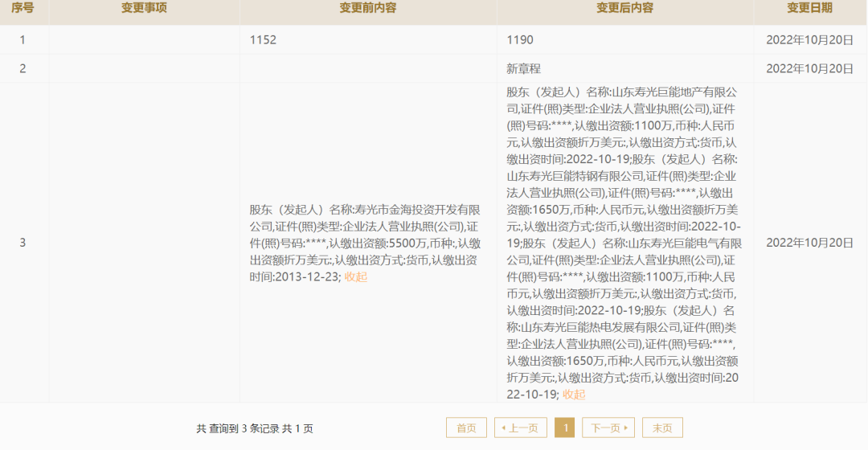Click the 上一页 previous page button
The width and height of the screenshot is (868, 450).
520,427
